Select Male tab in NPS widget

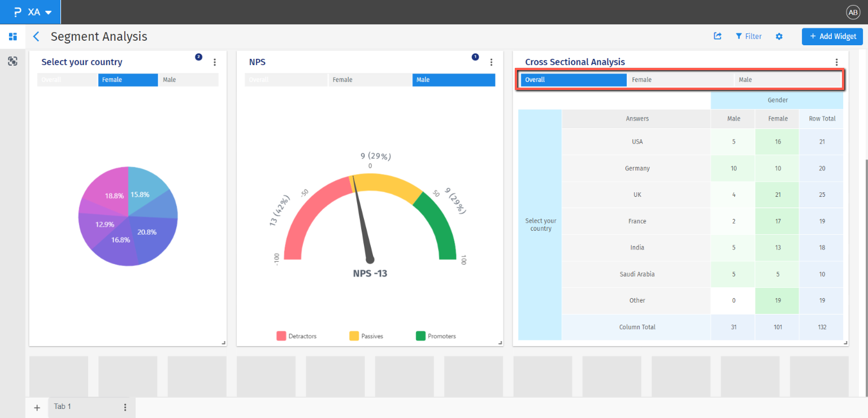(454, 80)
